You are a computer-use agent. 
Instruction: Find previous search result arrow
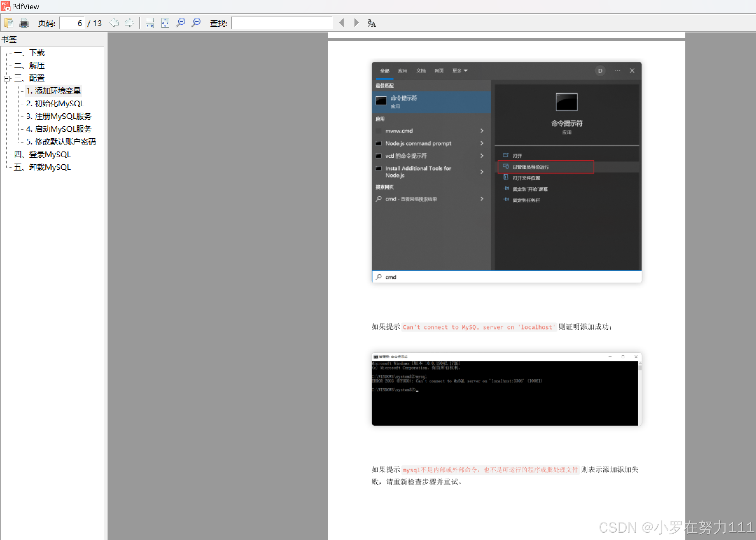(341, 23)
